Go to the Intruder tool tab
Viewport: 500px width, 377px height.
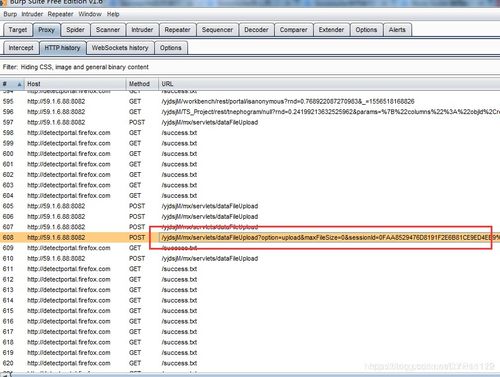coord(142,30)
